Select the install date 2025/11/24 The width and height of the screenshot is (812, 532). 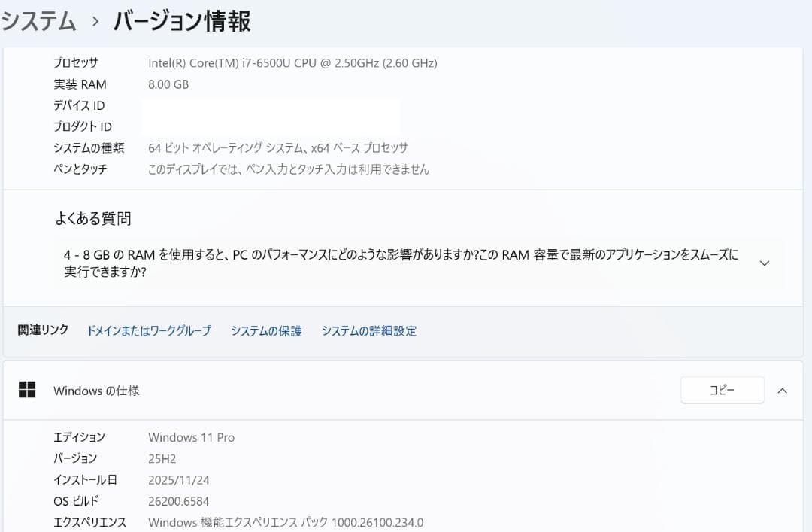pos(180,479)
